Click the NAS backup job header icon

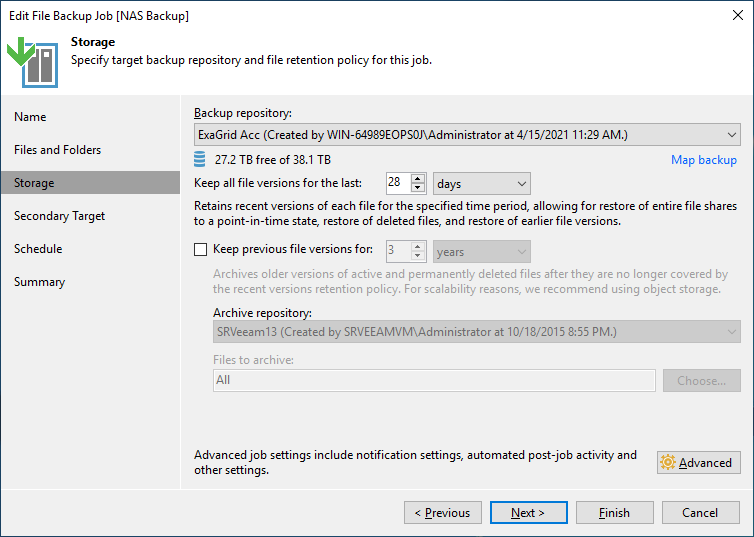[x=32, y=62]
